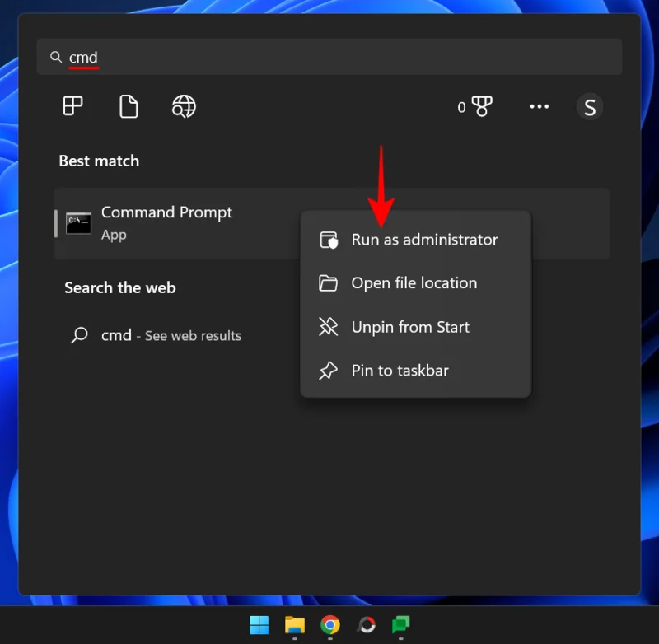Click the user profile avatar icon

click(x=590, y=106)
